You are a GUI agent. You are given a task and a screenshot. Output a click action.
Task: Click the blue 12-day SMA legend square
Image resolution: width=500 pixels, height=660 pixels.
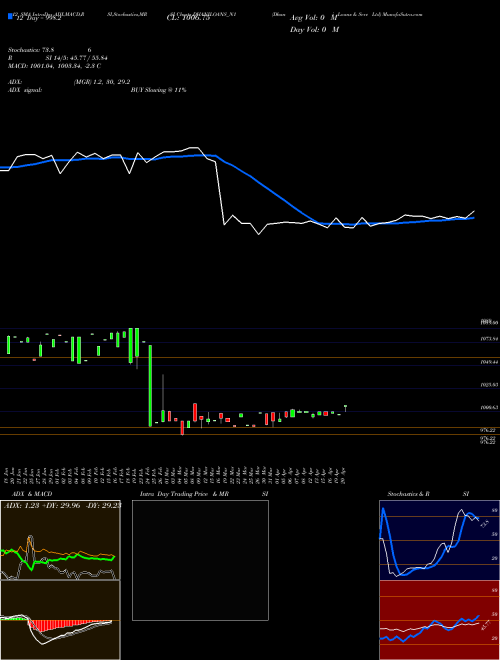[10, 16]
